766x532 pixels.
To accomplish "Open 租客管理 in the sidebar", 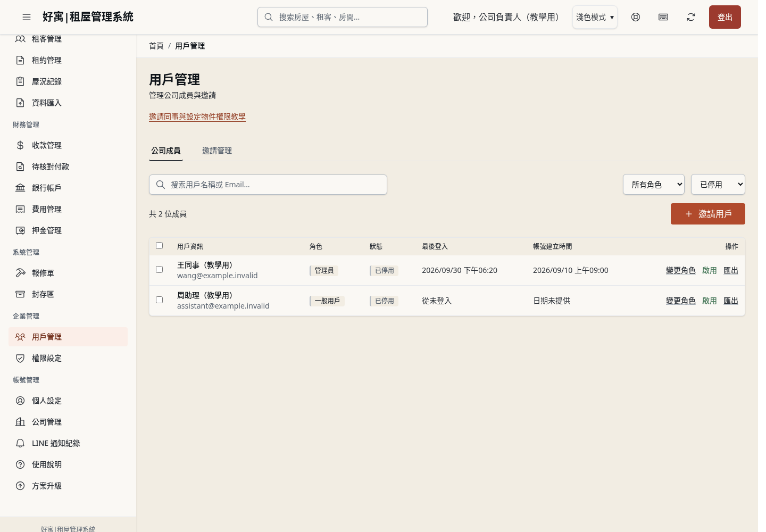I will (68, 39).
